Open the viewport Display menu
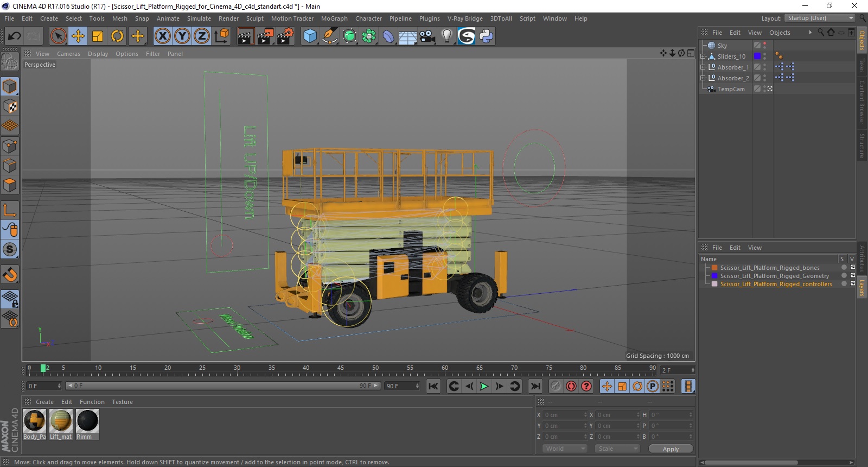Screen dimensions: 868x467 coord(98,54)
